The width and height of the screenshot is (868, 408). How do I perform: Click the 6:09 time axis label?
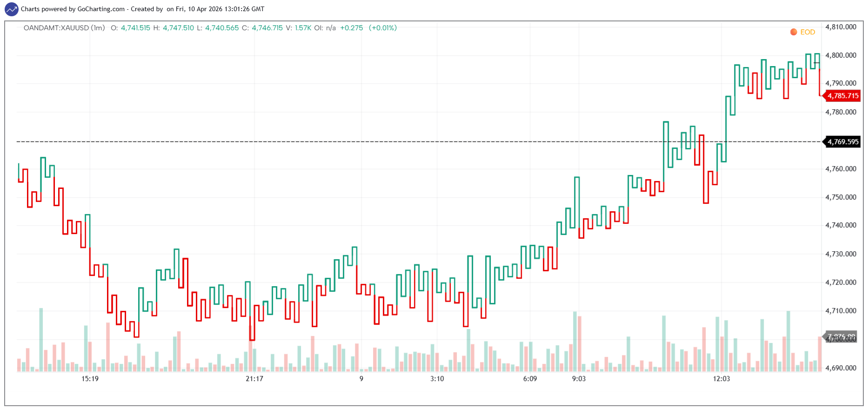click(x=530, y=379)
